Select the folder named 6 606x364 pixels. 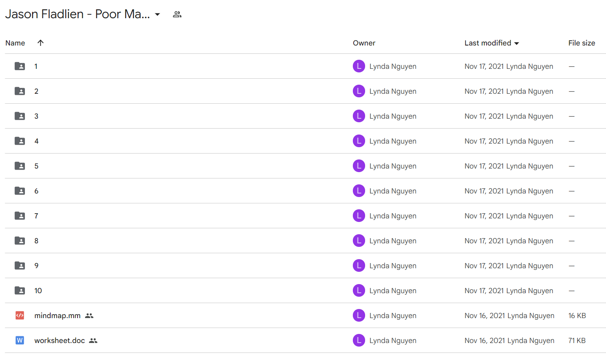(x=36, y=191)
